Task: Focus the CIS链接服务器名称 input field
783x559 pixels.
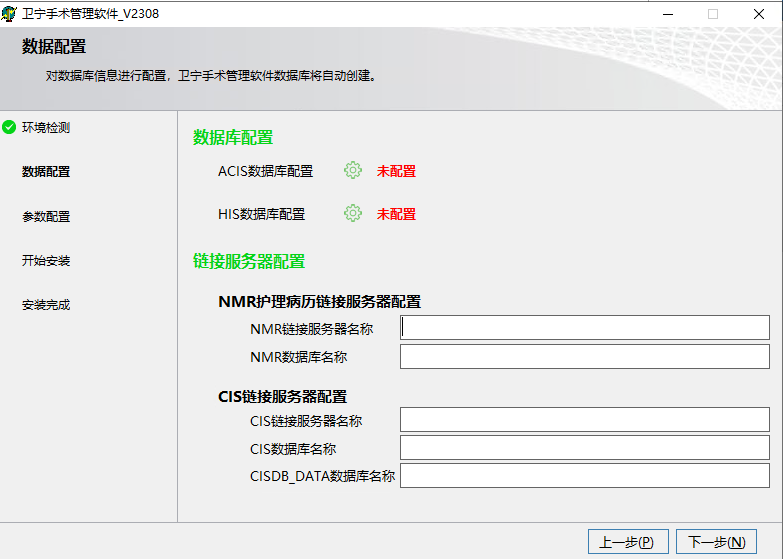Action: [585, 420]
